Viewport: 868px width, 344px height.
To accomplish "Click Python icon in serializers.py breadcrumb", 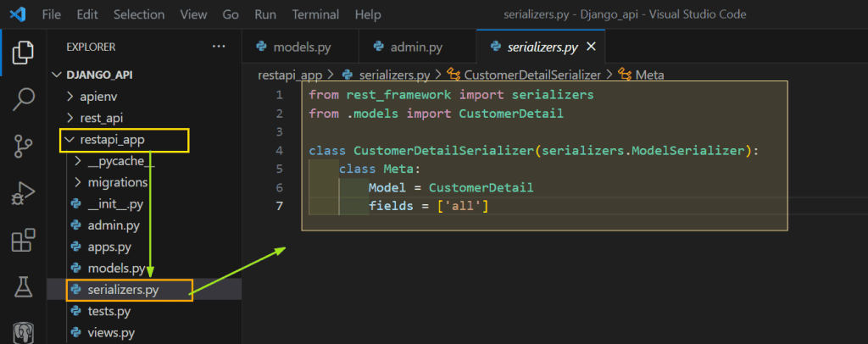I will [348, 74].
